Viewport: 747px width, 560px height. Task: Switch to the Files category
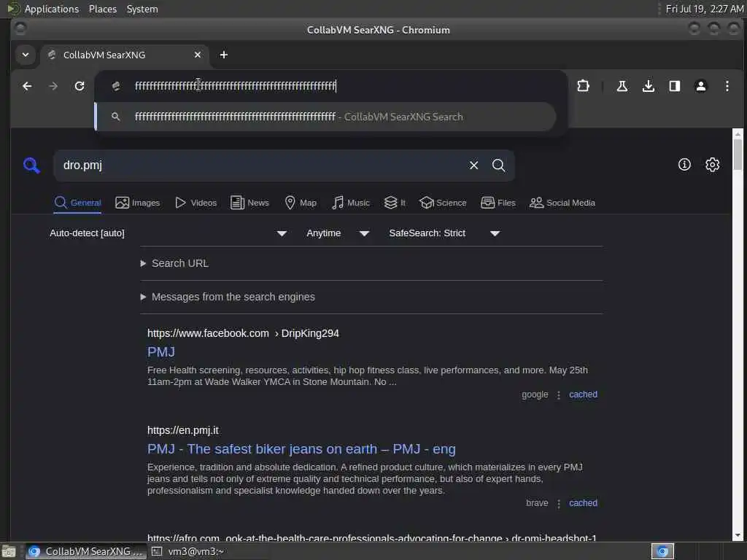pyautogui.click(x=498, y=203)
